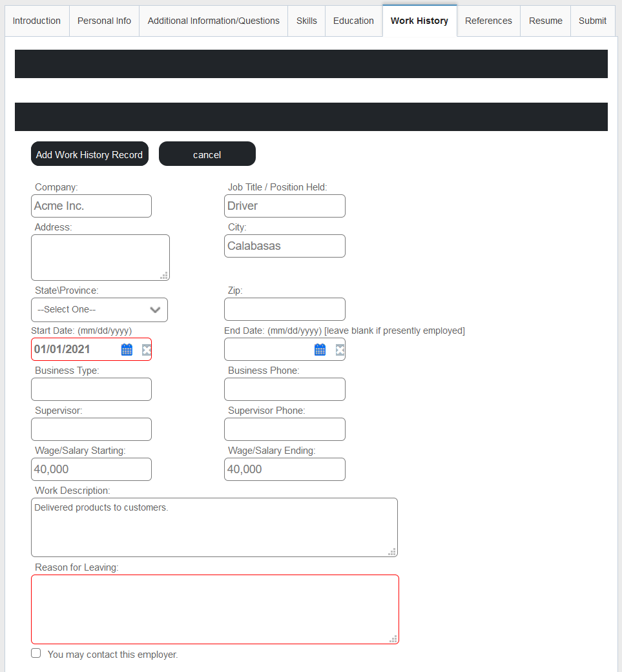The height and width of the screenshot is (672, 622).
Task: Expand the State\Province dropdown
Action: click(x=99, y=310)
